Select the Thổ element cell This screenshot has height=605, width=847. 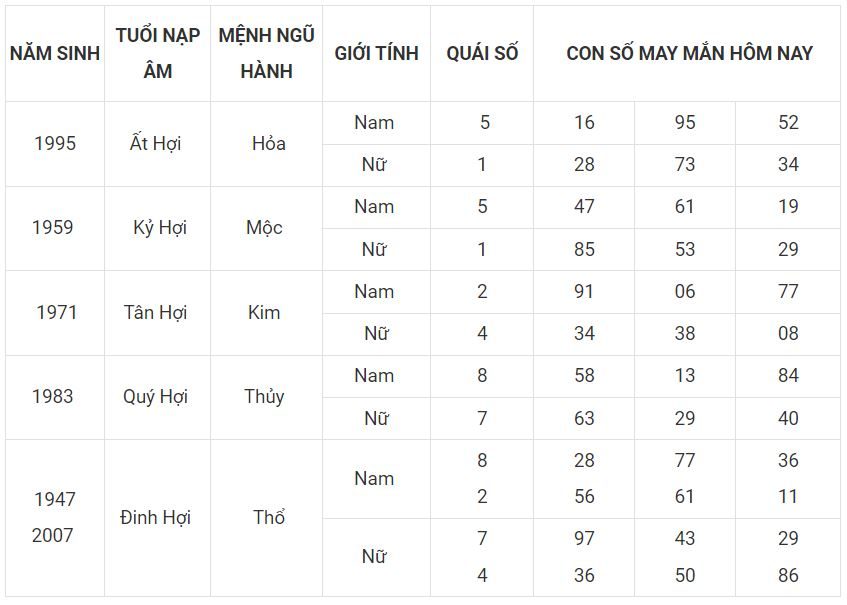(269, 517)
